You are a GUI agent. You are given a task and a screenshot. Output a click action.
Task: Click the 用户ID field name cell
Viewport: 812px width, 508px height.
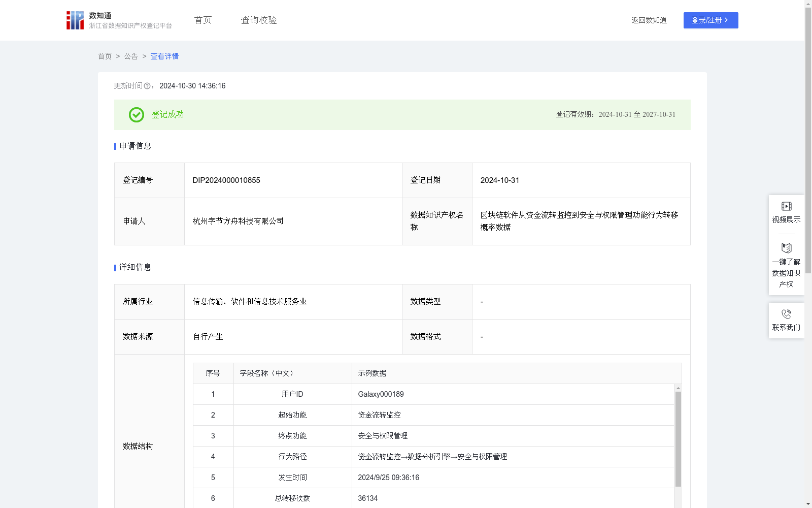(292, 394)
